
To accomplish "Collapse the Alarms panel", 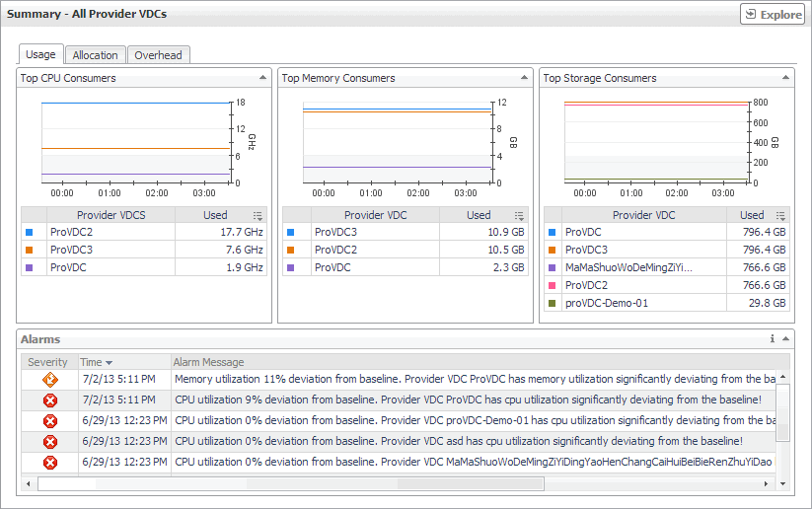I will pos(785,339).
